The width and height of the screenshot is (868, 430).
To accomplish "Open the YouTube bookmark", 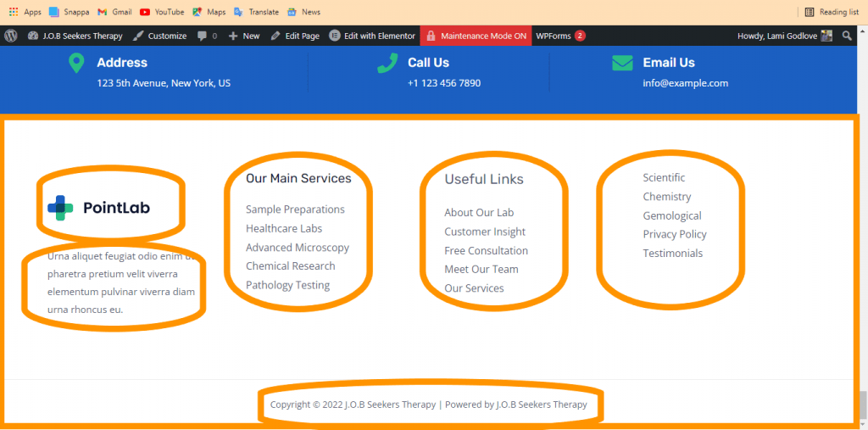I will [x=161, y=12].
